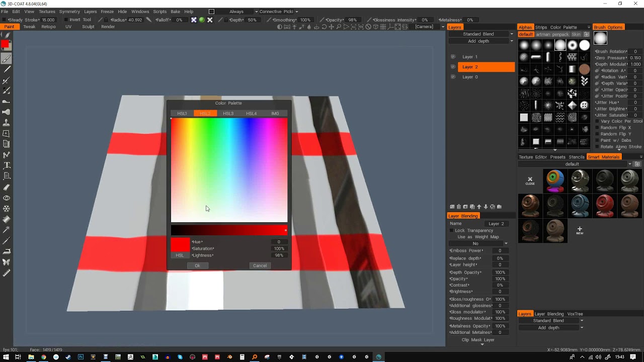This screenshot has width=644, height=362.
Task: Toggle visibility of Layer 2
Action: [x=453, y=67]
